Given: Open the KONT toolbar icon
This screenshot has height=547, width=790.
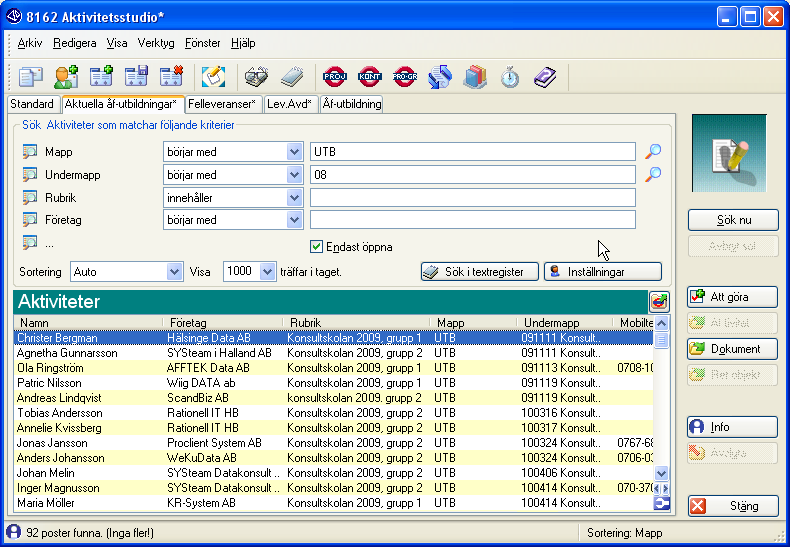Looking at the screenshot, I should click(370, 77).
